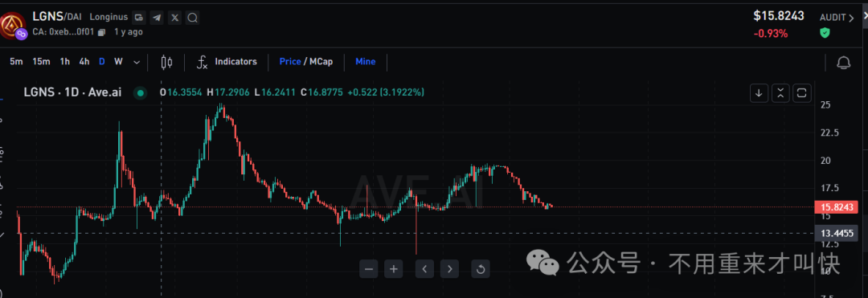Image resolution: width=868 pixels, height=298 pixels.
Task: Open the Telegram link icon
Action: click(x=158, y=18)
